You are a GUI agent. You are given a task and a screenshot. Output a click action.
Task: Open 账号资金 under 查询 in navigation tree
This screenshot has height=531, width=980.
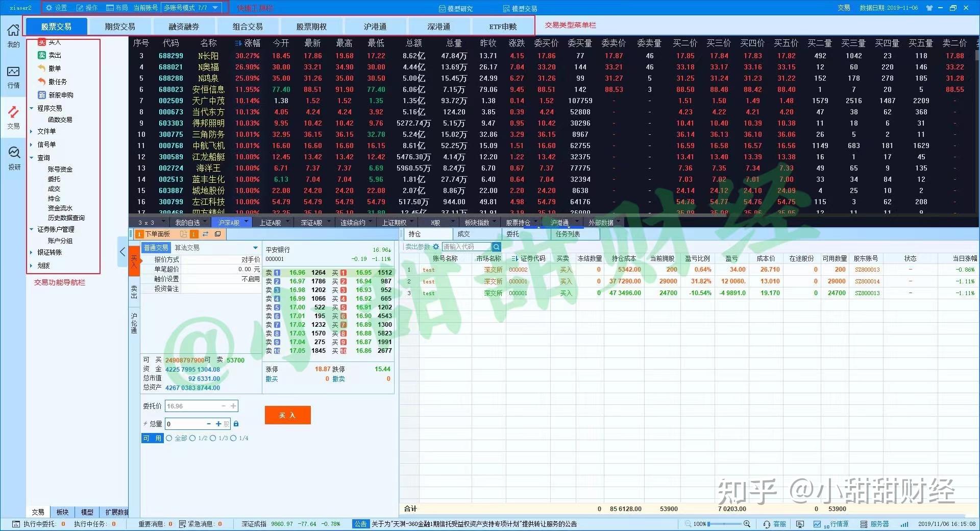[x=60, y=169]
